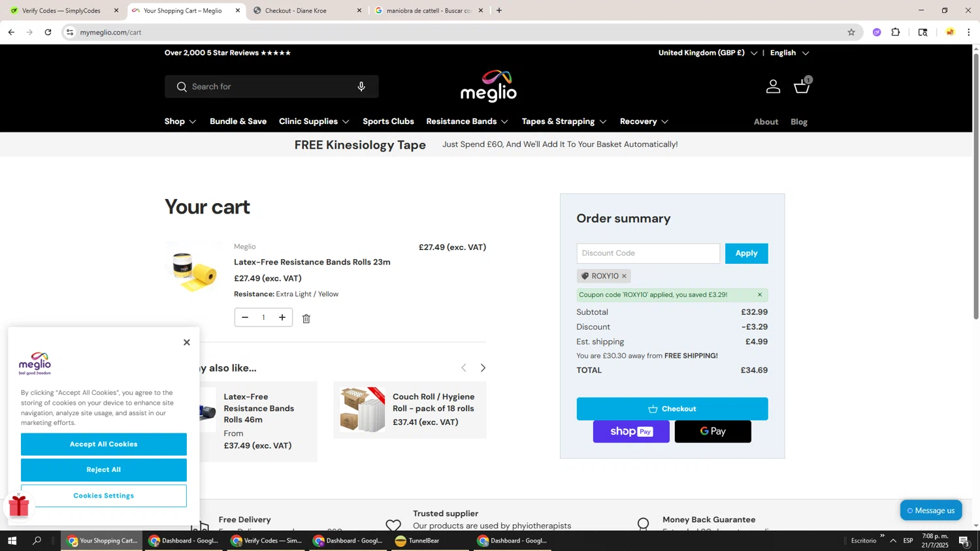The image size is (980, 551).
Task: Bookmark this page with the star icon
Action: pos(851,32)
